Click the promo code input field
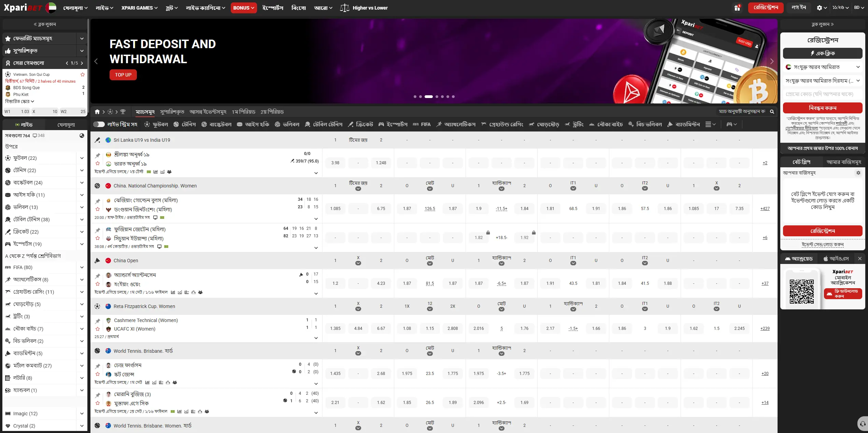The image size is (868, 433). 823,94
